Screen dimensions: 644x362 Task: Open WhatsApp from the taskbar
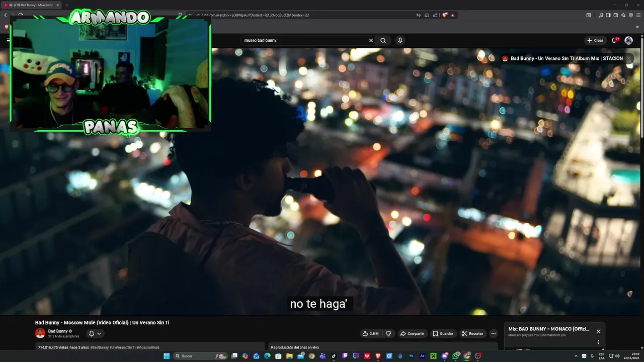[456, 356]
